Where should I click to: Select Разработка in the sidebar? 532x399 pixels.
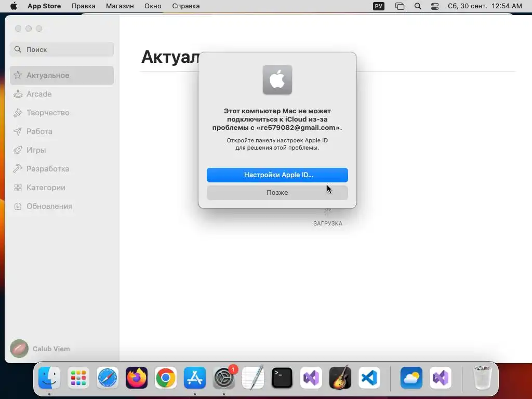tap(62, 169)
